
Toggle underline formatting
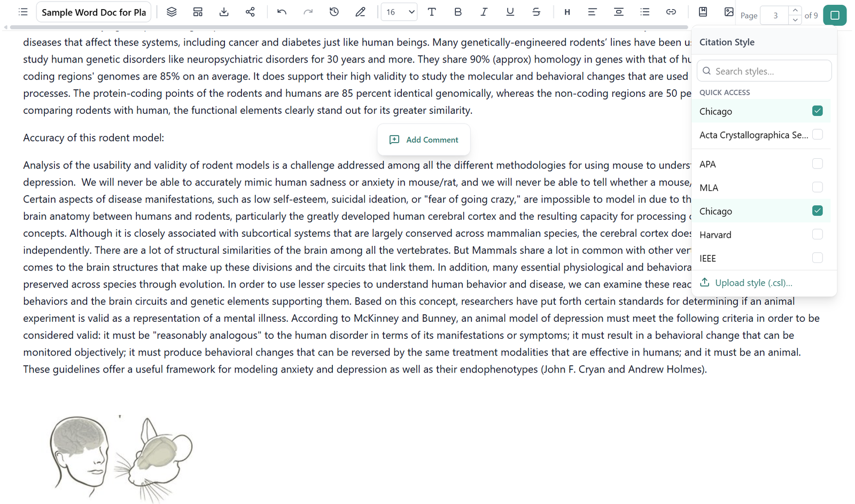510,12
